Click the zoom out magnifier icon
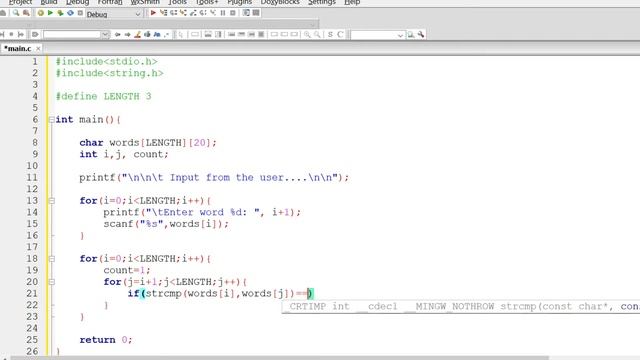640x360 pixels. pyautogui.click(x=317, y=35)
